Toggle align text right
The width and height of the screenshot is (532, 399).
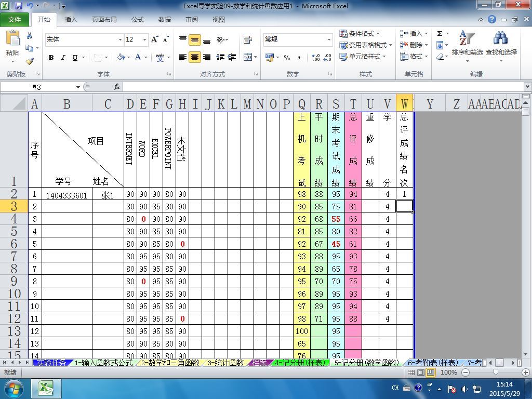coord(207,57)
